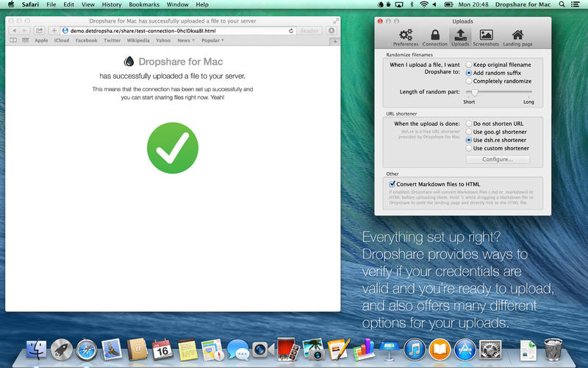Open the Window menu
Image resolution: width=588 pixels, height=368 pixels.
(x=177, y=4)
